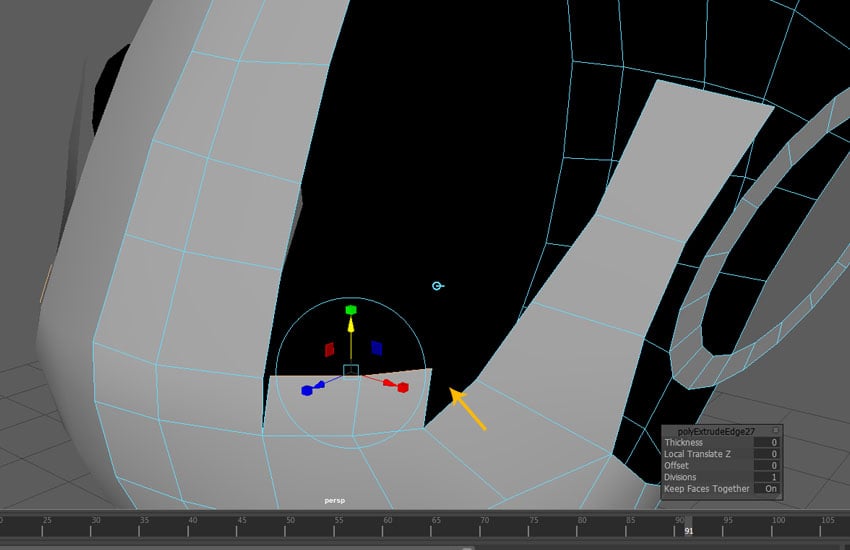Click the dark blue square plane handle

click(x=377, y=348)
